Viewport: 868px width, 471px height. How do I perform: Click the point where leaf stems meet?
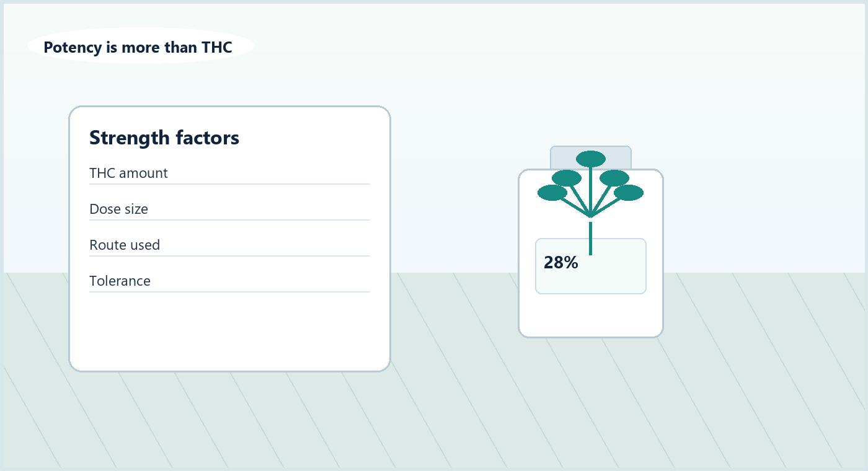590,217
